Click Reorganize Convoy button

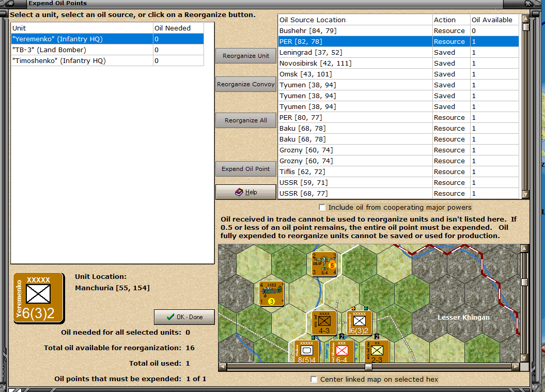[x=246, y=84]
